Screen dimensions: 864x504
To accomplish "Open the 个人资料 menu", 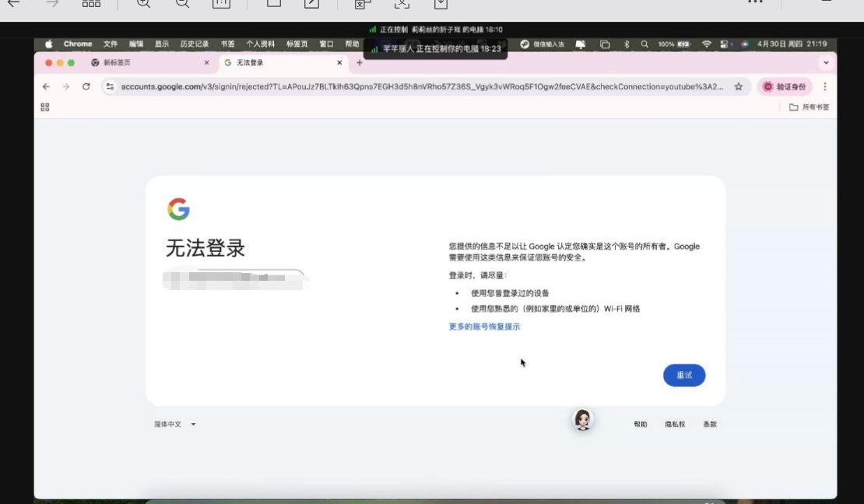I will coord(260,44).
